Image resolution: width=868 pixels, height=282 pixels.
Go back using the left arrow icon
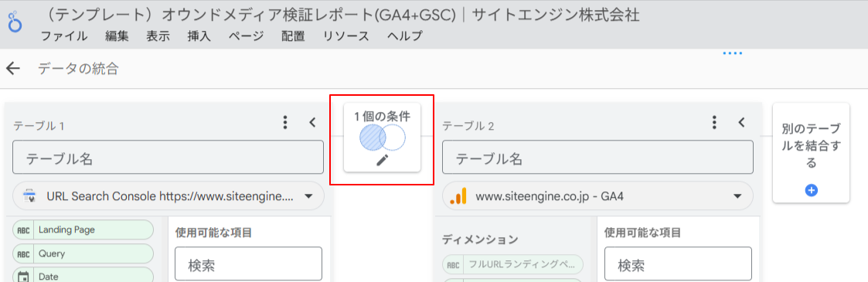12,69
